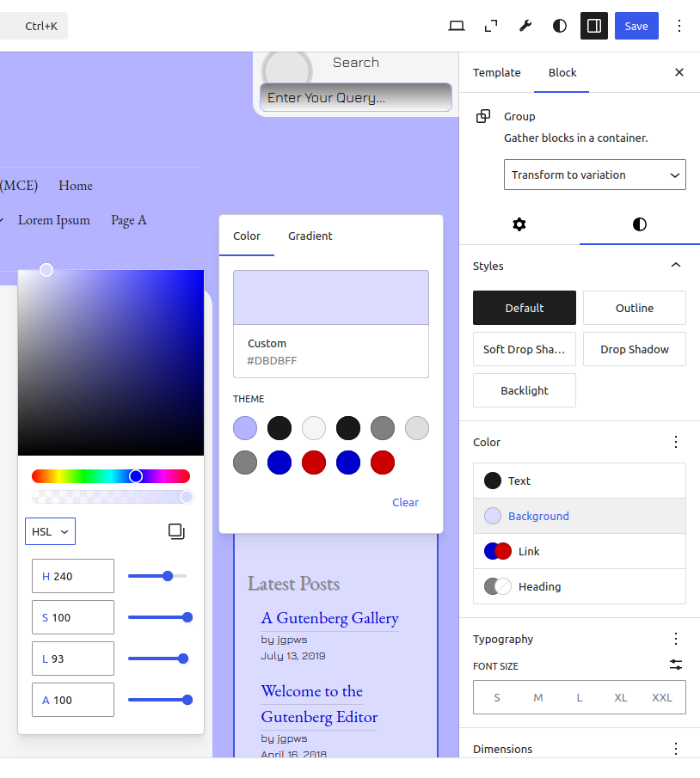Switch to the Template tab
Viewport: 700px width, 778px height.
tap(497, 72)
